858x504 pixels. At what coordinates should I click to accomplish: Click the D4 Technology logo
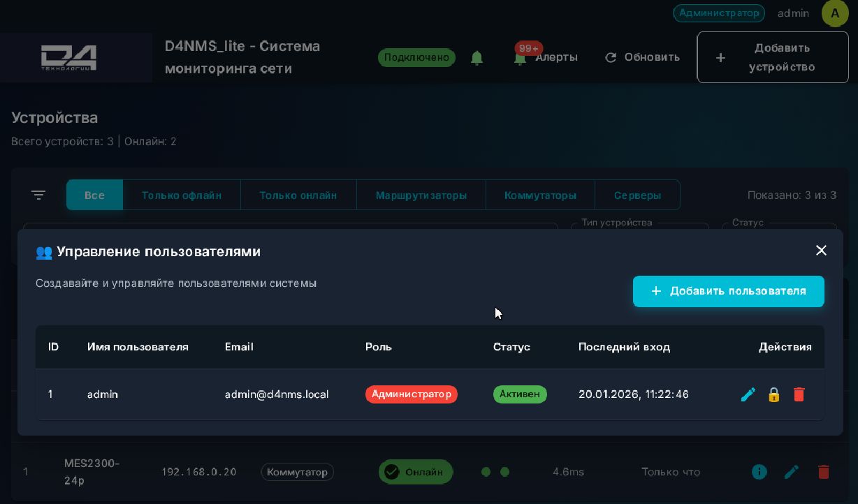68,57
